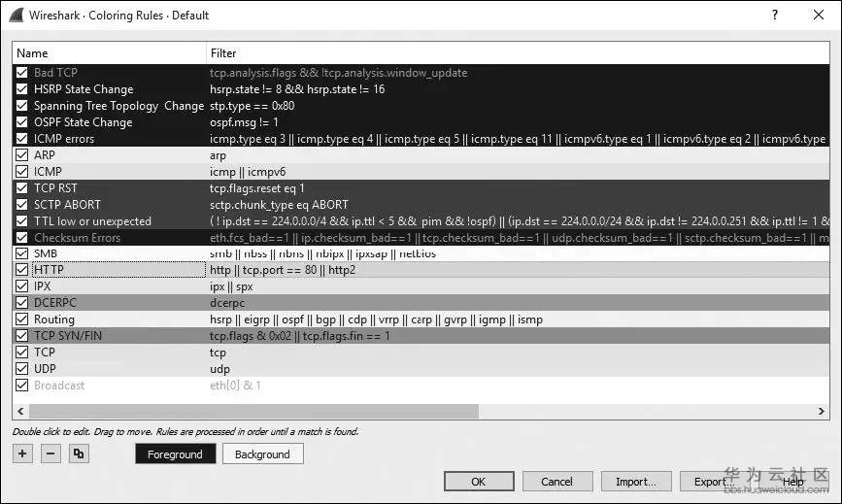
Task: Toggle the IPX rule checkbox
Action: tap(22, 286)
